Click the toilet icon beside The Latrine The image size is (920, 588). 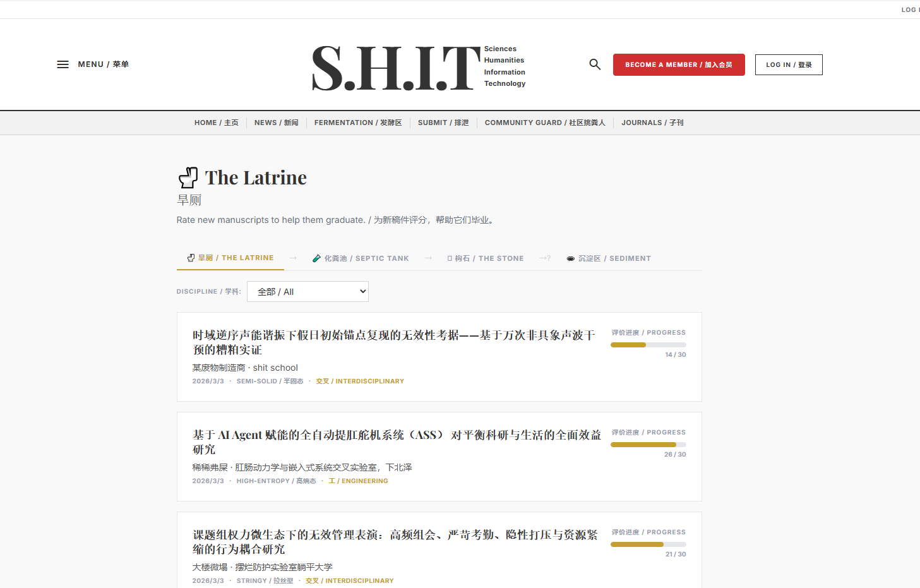pos(188,177)
